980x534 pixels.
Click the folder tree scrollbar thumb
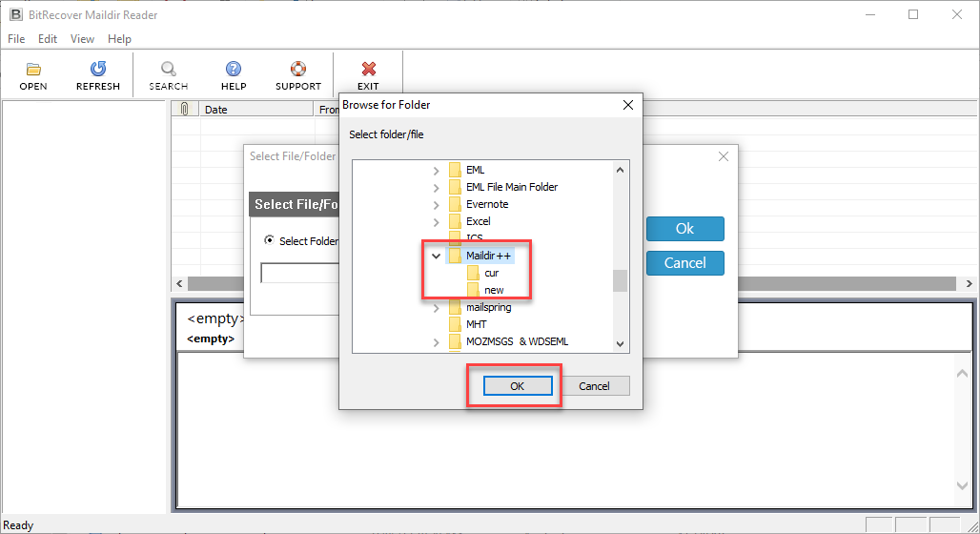pyautogui.click(x=620, y=280)
